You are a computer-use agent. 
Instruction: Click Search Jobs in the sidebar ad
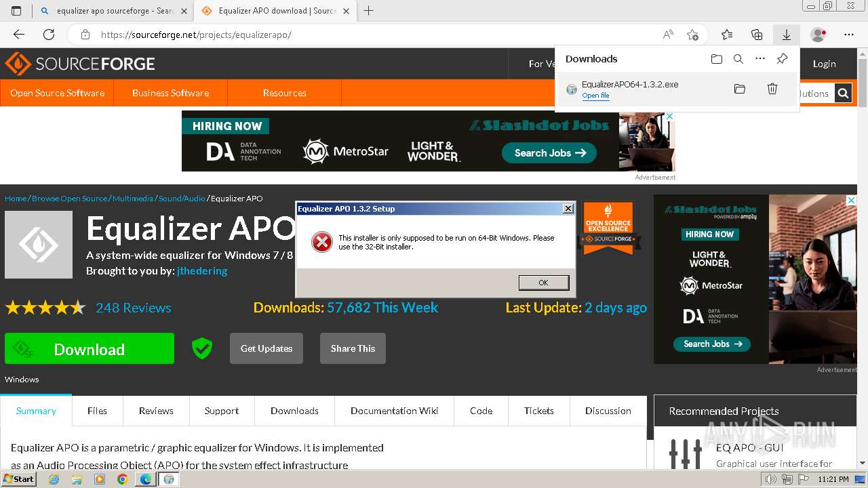712,344
